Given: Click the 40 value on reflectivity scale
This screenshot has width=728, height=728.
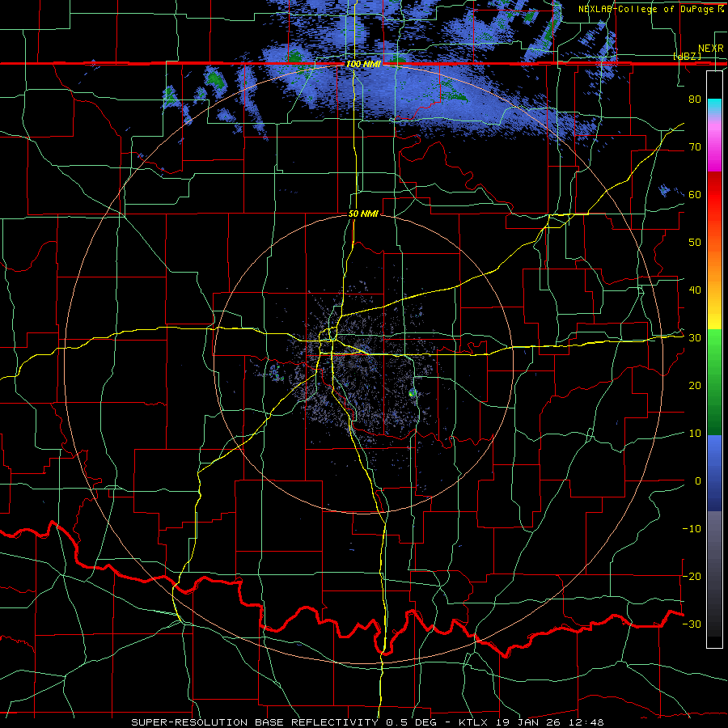Looking at the screenshot, I should click(695, 290).
